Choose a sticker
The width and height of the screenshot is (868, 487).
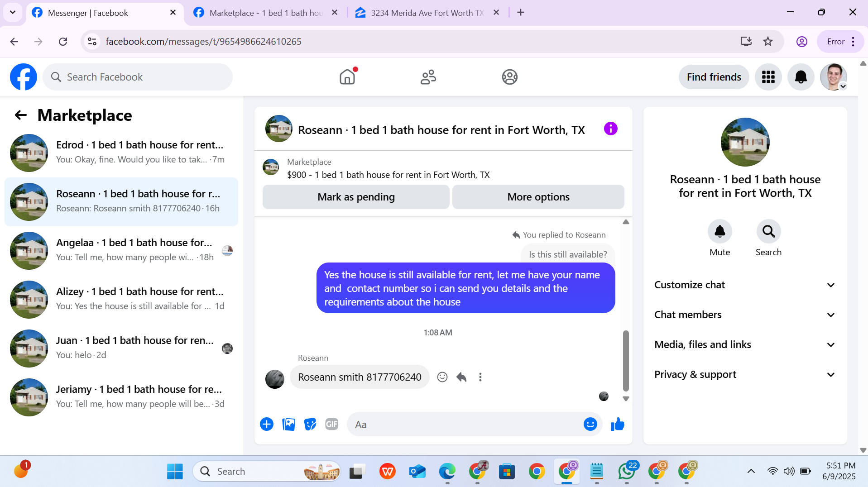pos(310,425)
